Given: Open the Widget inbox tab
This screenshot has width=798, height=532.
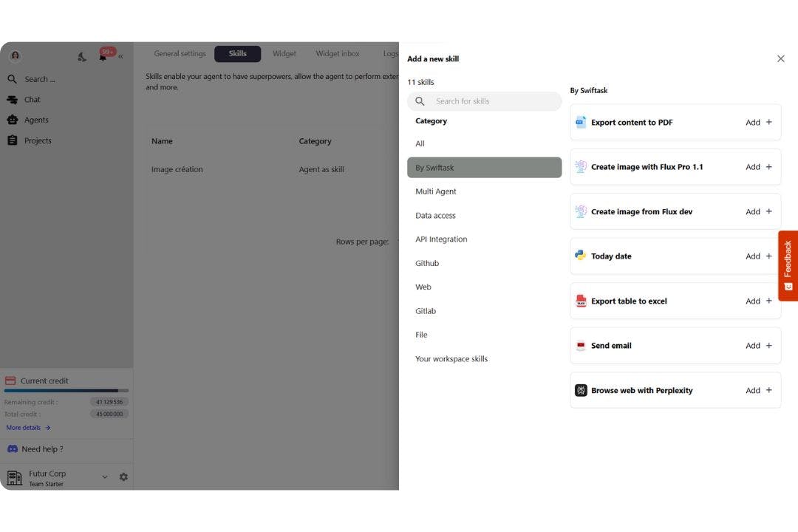Looking at the screenshot, I should 338,53.
